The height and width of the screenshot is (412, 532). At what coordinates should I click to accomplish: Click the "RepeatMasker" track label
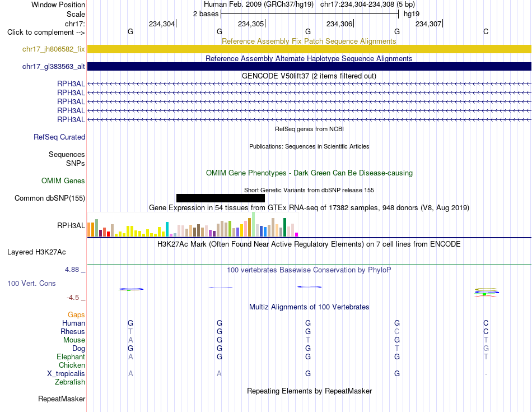[x=62, y=399]
